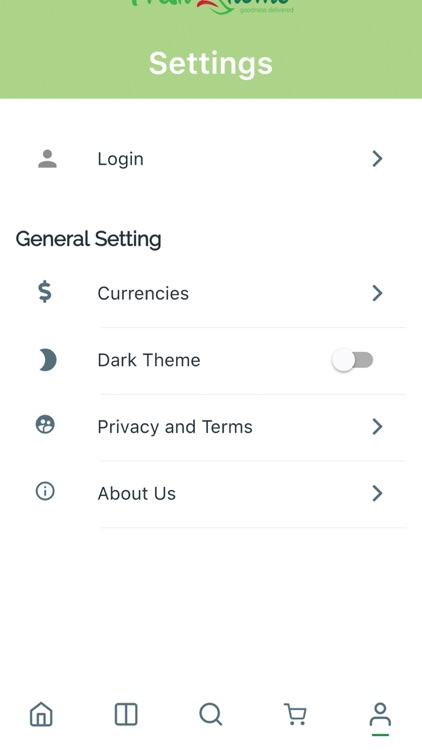Enable the Dark Theme switch
The height and width of the screenshot is (750, 422).
point(353,360)
